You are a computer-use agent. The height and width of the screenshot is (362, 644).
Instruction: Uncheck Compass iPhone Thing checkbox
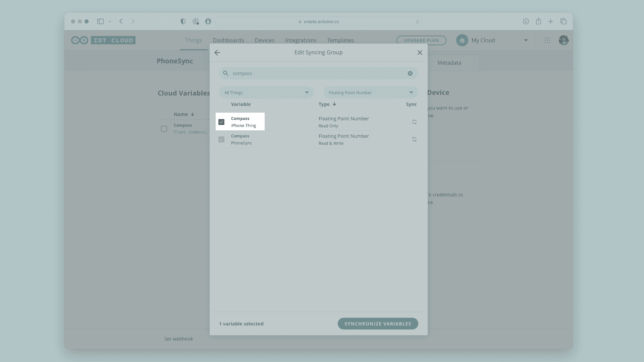pos(221,122)
